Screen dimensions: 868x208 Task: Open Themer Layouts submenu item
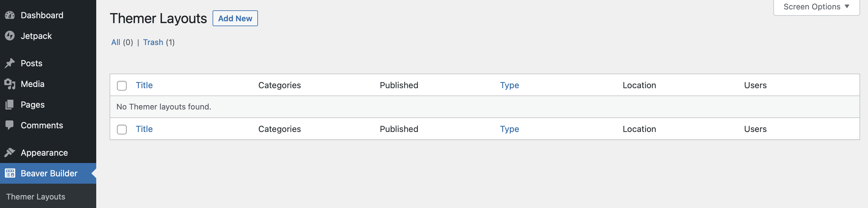click(x=36, y=196)
